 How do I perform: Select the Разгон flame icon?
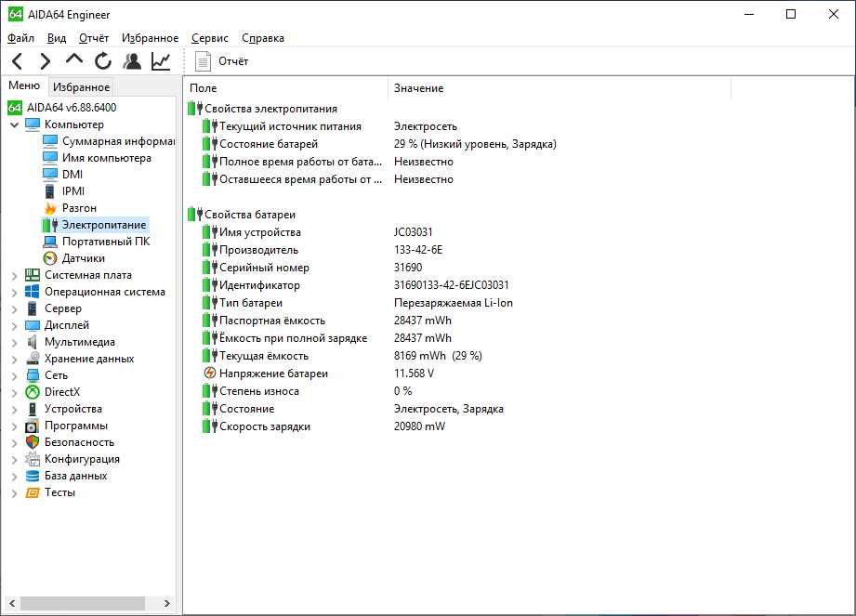click(x=50, y=208)
